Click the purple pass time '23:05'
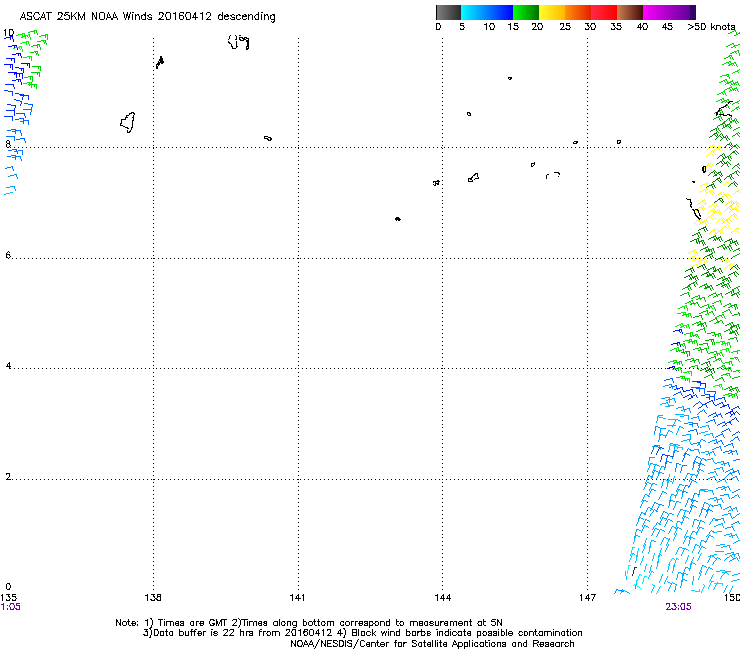This screenshot has height=650, width=740. [678, 607]
